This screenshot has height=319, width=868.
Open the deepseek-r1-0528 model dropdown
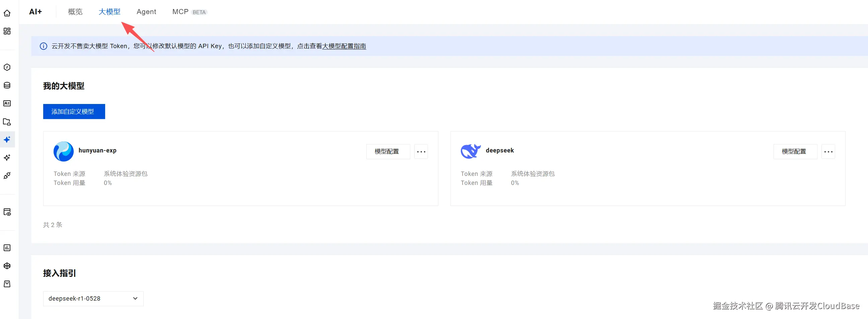(x=93, y=299)
